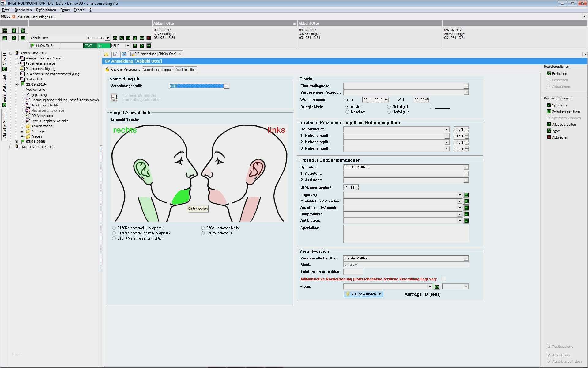Click the red X patient toolbar icon
This screenshot has height=368, width=588.
(149, 38)
